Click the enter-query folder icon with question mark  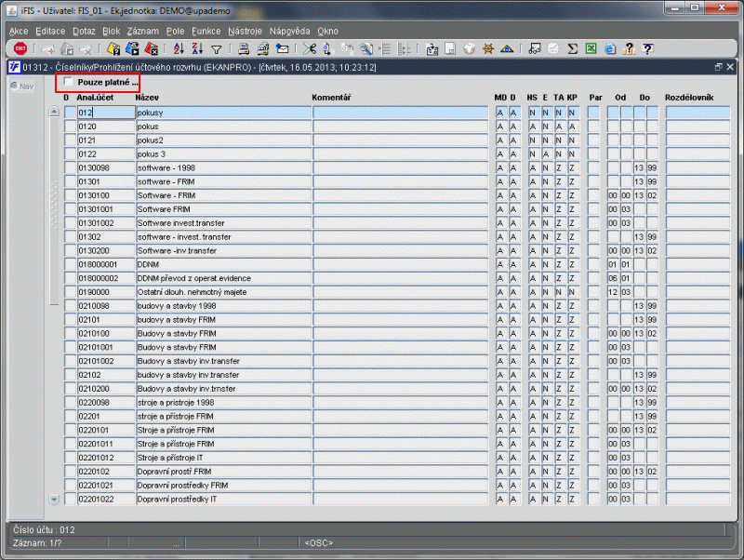click(x=113, y=48)
